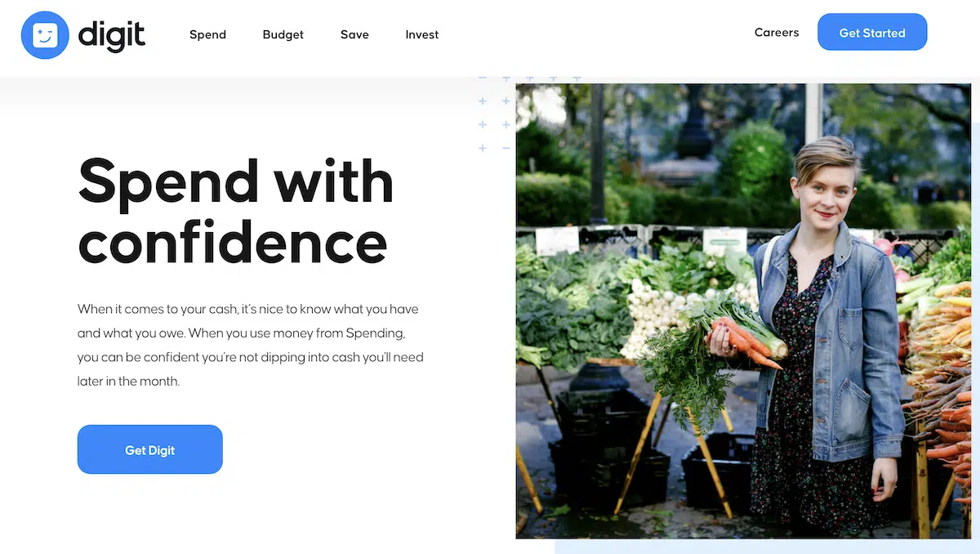Viewport: 980px width, 554px height.
Task: Click the "digit" wordmark text
Action: pyautogui.click(x=112, y=35)
